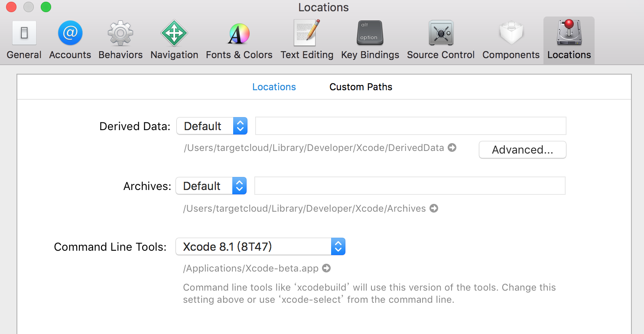Reveal Archives folder with arrow icon
This screenshot has height=334, width=644.
tap(434, 209)
